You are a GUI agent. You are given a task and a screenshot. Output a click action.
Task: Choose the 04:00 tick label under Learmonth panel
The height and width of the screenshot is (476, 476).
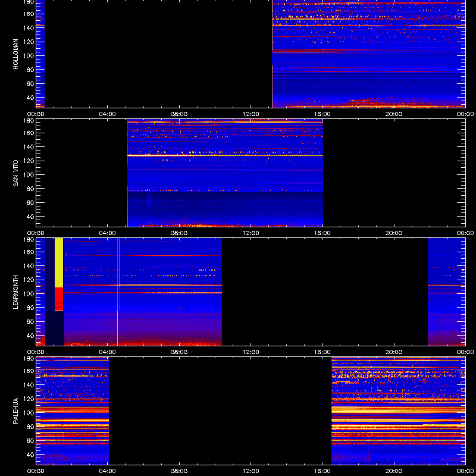tap(108, 352)
